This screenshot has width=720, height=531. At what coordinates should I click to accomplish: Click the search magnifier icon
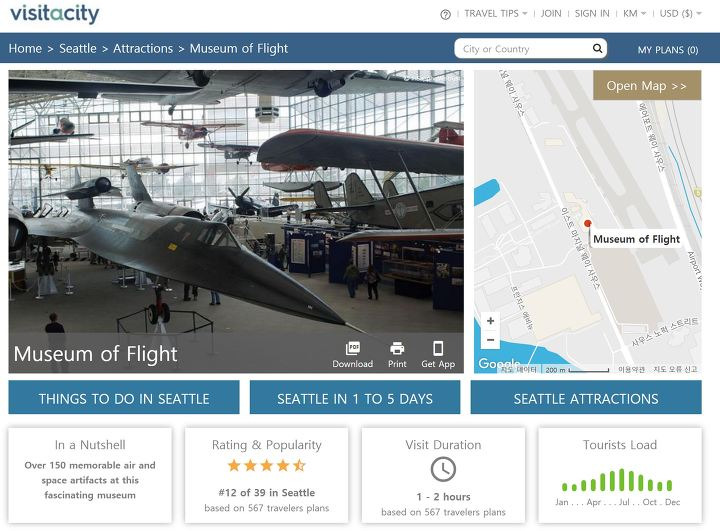coord(597,48)
